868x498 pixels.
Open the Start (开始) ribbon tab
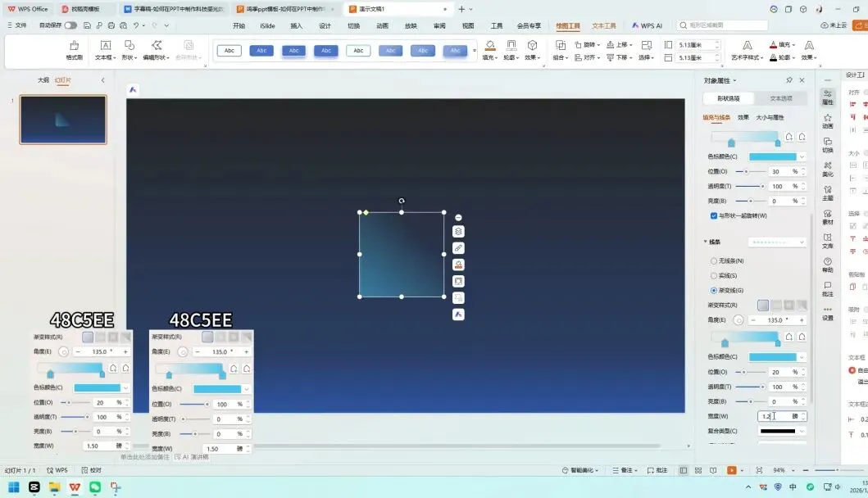[239, 26]
